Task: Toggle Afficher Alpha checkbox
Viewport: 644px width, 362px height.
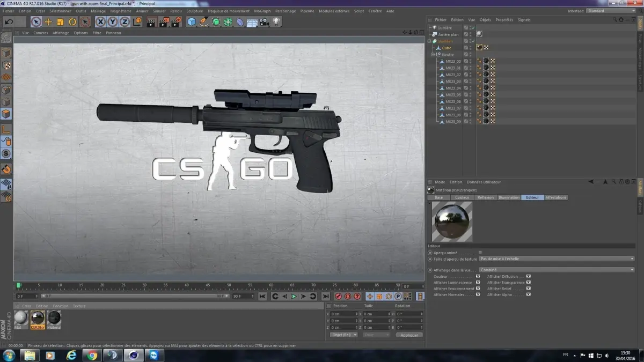Action: pyautogui.click(x=529, y=294)
